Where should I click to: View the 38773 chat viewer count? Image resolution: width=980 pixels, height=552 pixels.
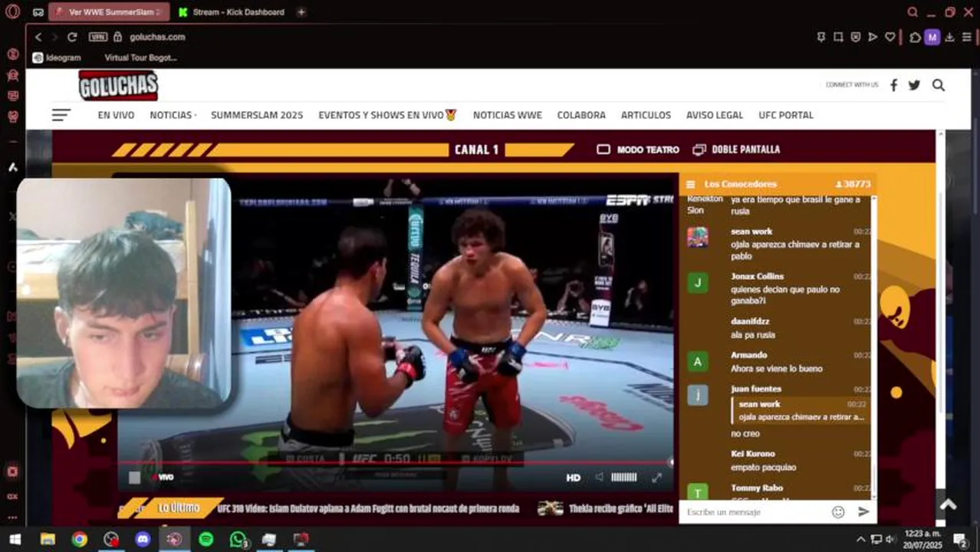[x=853, y=185]
